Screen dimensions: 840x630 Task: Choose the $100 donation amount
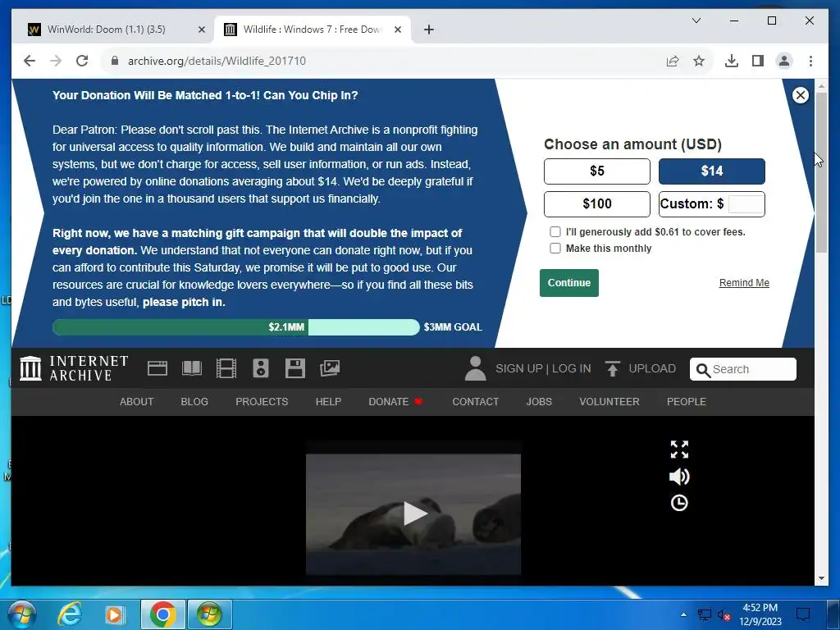click(597, 203)
